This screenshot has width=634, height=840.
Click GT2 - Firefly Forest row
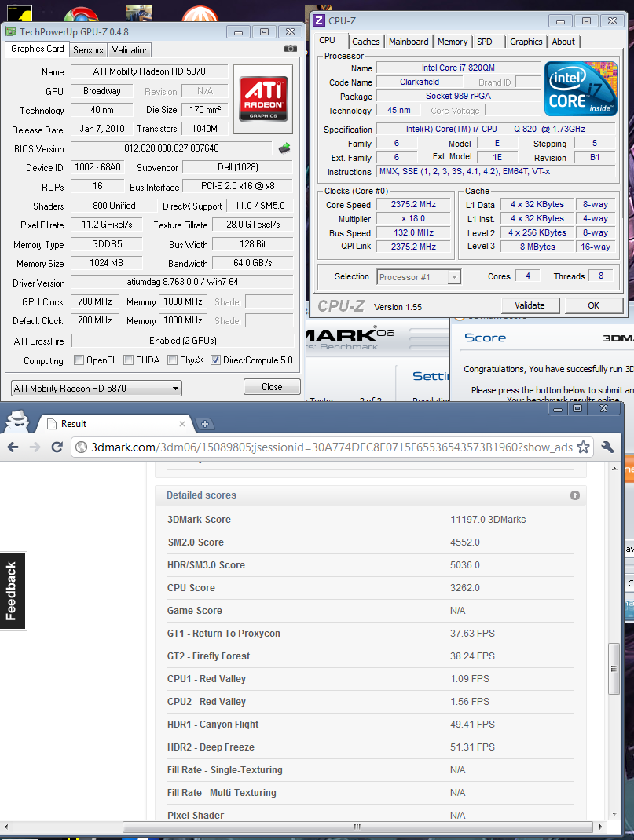370,656
